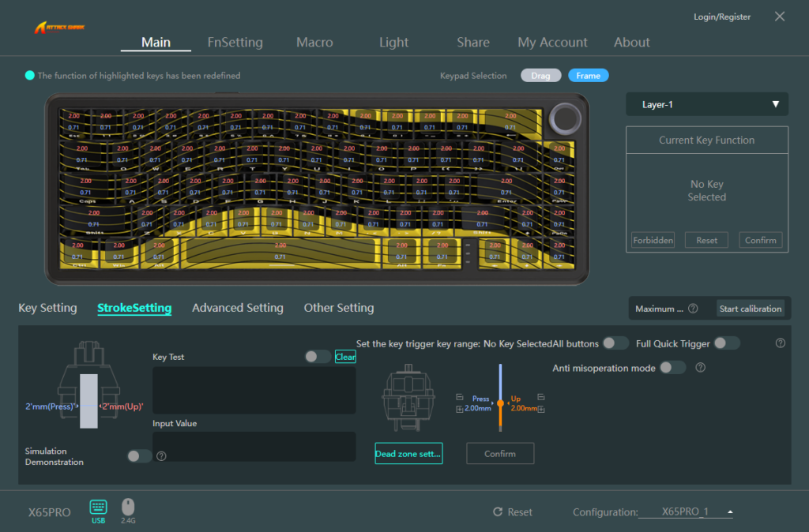Image resolution: width=809 pixels, height=532 pixels.
Task: Enable the Key Test toggle
Action: click(318, 357)
